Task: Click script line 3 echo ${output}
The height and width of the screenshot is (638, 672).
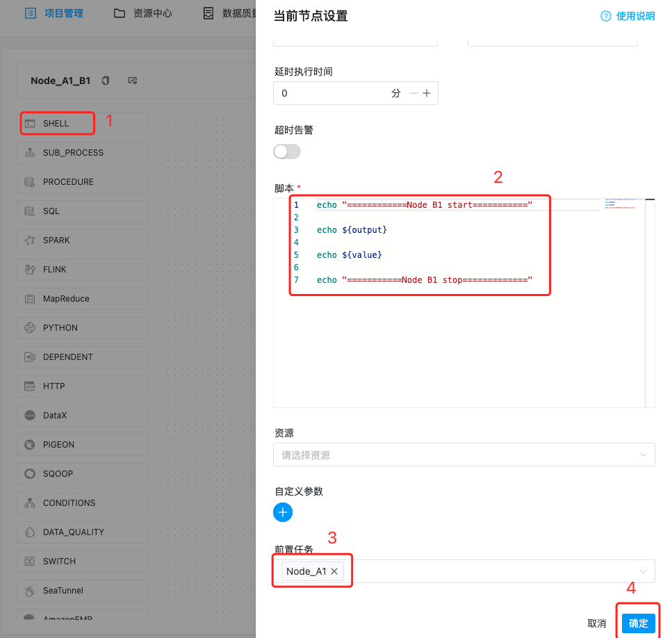Action: [x=352, y=230]
